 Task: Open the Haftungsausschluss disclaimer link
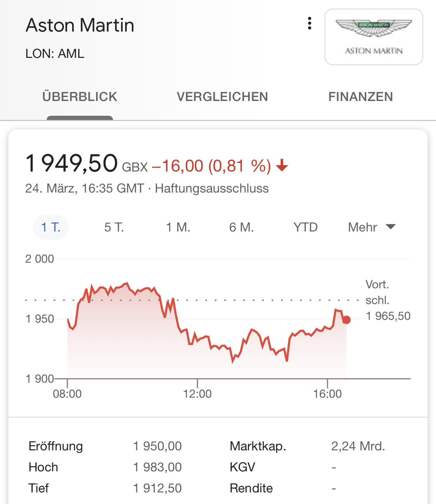pyautogui.click(x=212, y=188)
